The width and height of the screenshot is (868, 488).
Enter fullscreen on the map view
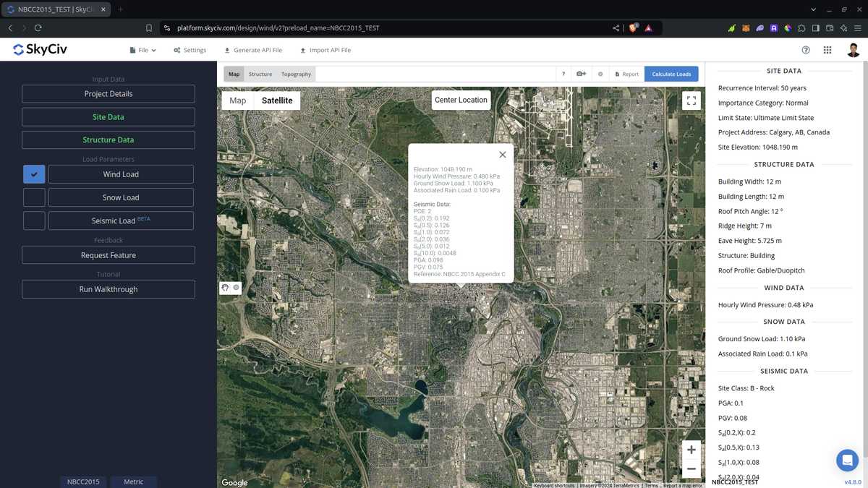coord(691,100)
